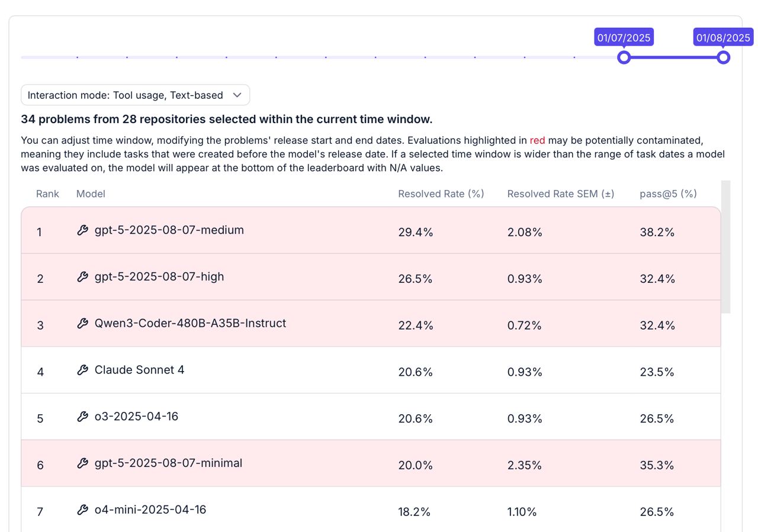Click the 1.10% SEM value
This screenshot has height=532, width=758.
522,512
